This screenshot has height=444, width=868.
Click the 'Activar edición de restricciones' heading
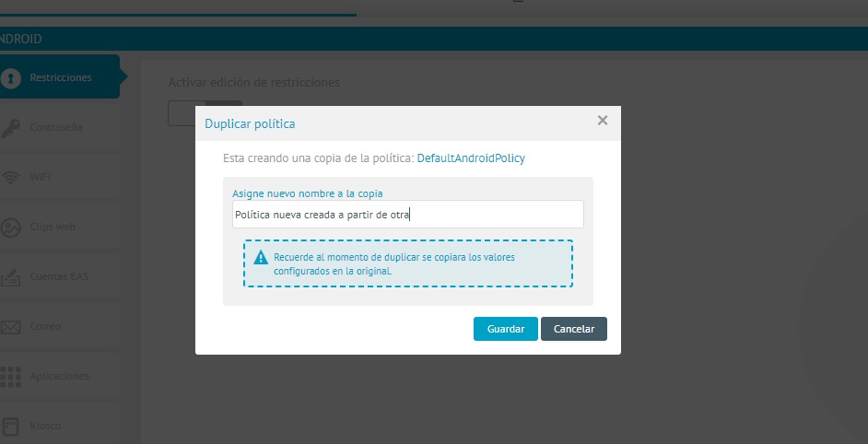pos(254,83)
